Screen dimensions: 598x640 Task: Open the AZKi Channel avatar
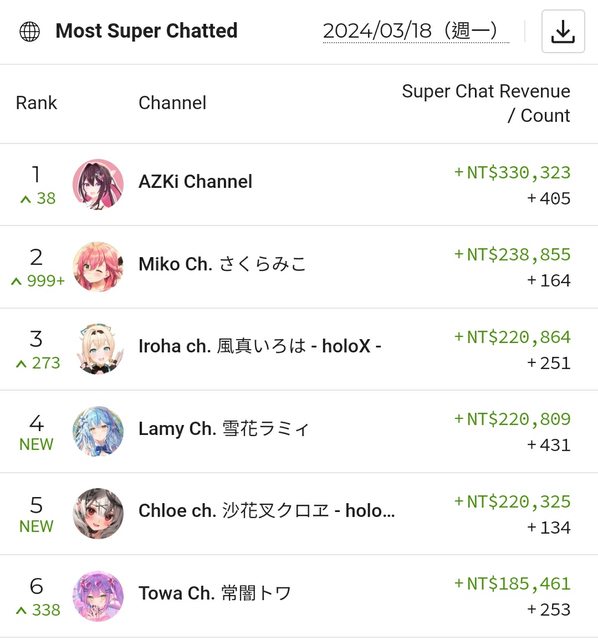(98, 184)
